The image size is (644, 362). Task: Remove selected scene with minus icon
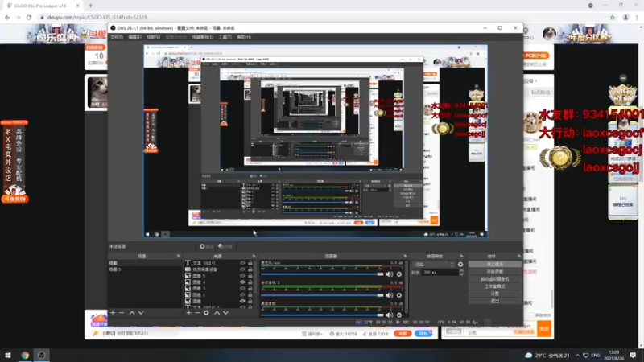point(122,313)
